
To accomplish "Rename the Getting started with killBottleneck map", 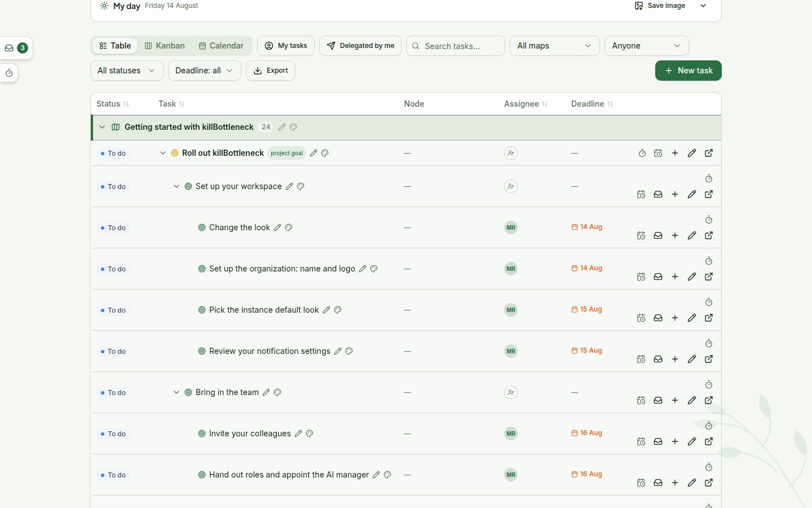I will pyautogui.click(x=282, y=127).
